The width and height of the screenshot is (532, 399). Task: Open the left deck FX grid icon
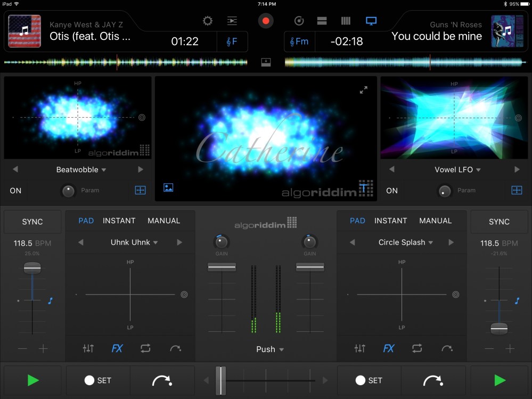click(x=141, y=190)
